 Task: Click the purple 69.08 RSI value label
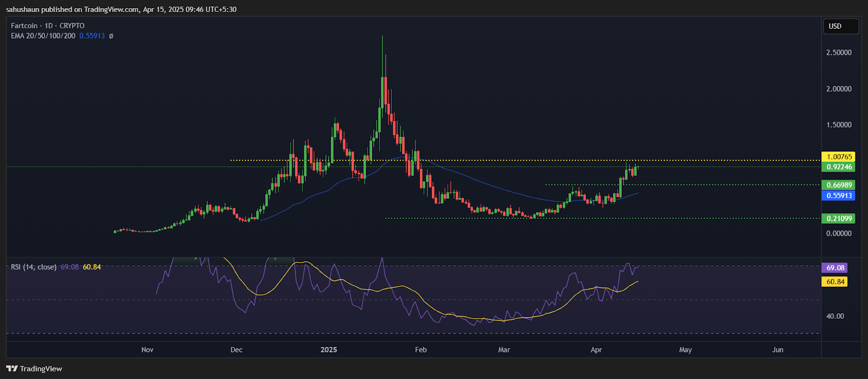[x=835, y=268]
